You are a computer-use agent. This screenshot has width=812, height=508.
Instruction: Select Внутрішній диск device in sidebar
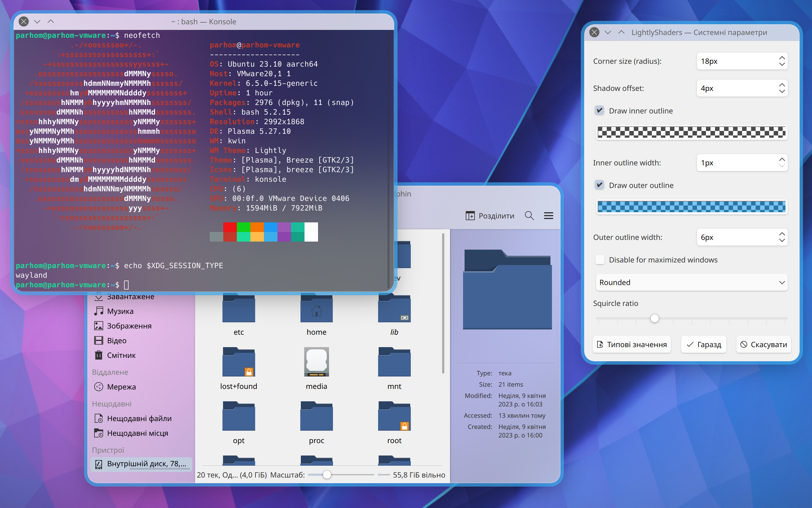(141, 464)
